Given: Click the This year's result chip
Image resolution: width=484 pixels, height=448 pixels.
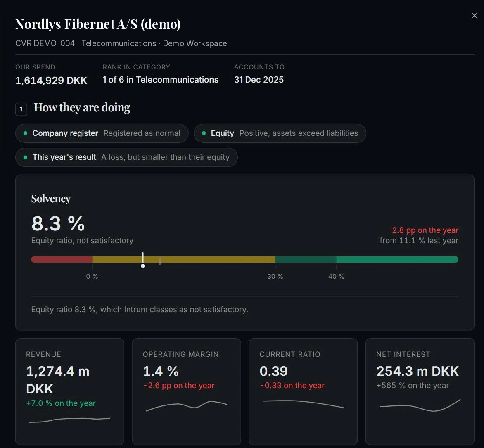Looking at the screenshot, I should coord(126,157).
